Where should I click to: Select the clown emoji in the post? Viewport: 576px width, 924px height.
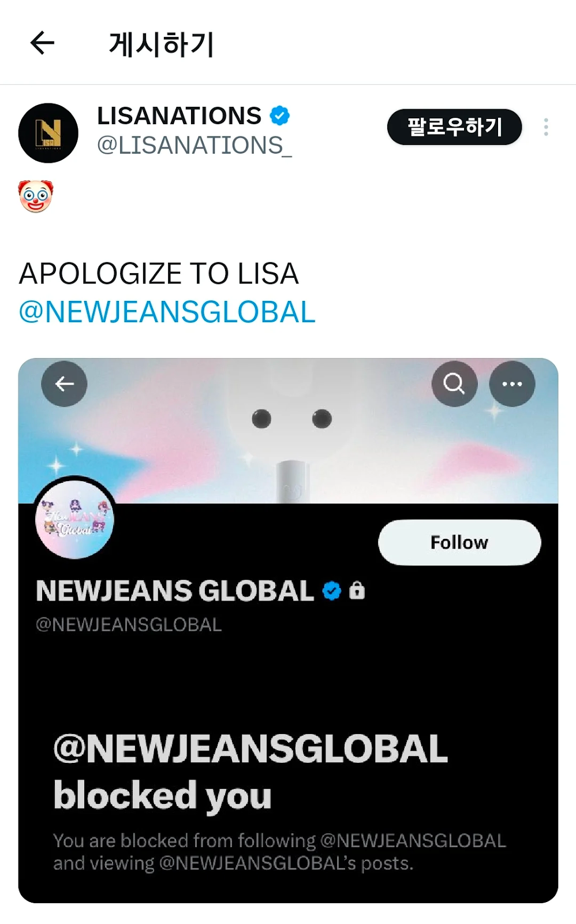(36, 196)
